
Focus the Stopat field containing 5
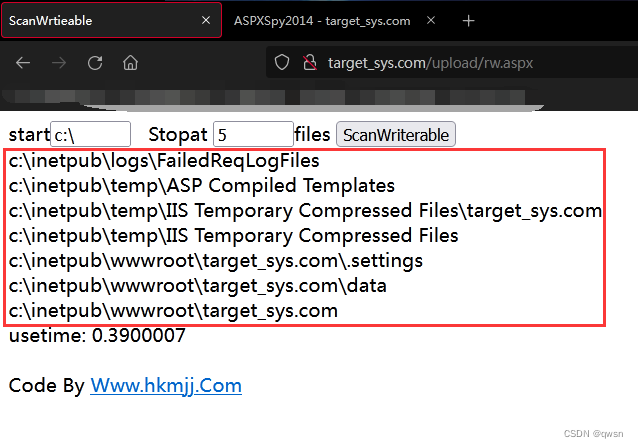pos(253,134)
